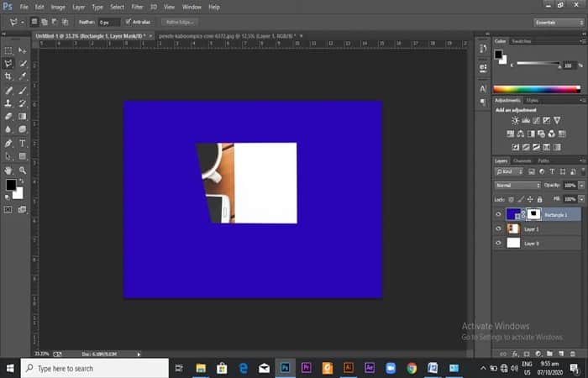Screen dimensions: 588x378
Task: Click the Add to selection option icon
Action: 45,22
